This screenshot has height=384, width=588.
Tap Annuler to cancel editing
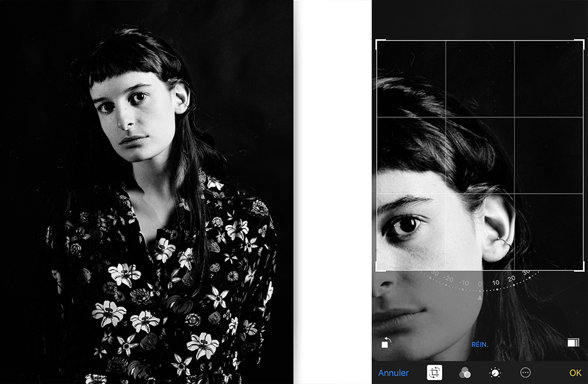coord(393,373)
